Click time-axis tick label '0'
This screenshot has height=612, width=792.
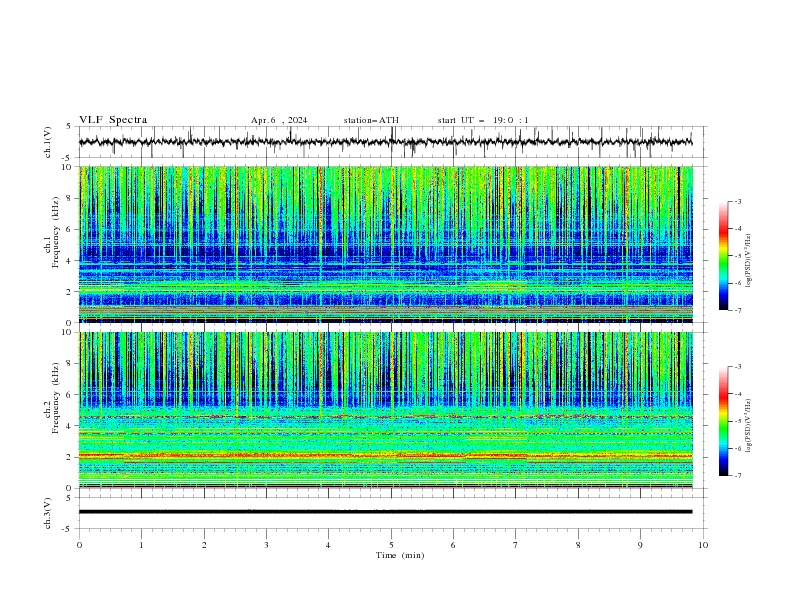[79, 545]
